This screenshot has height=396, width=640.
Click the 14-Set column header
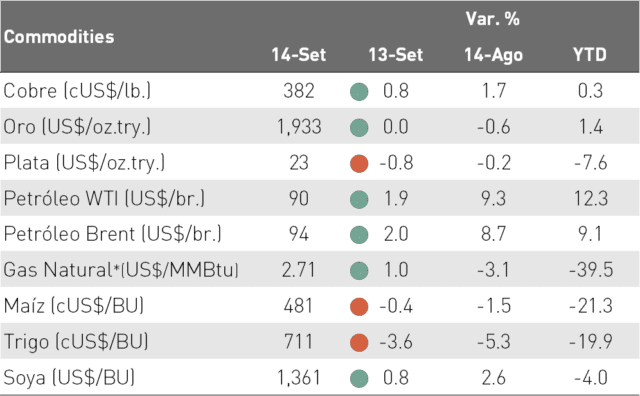pyautogui.click(x=299, y=55)
